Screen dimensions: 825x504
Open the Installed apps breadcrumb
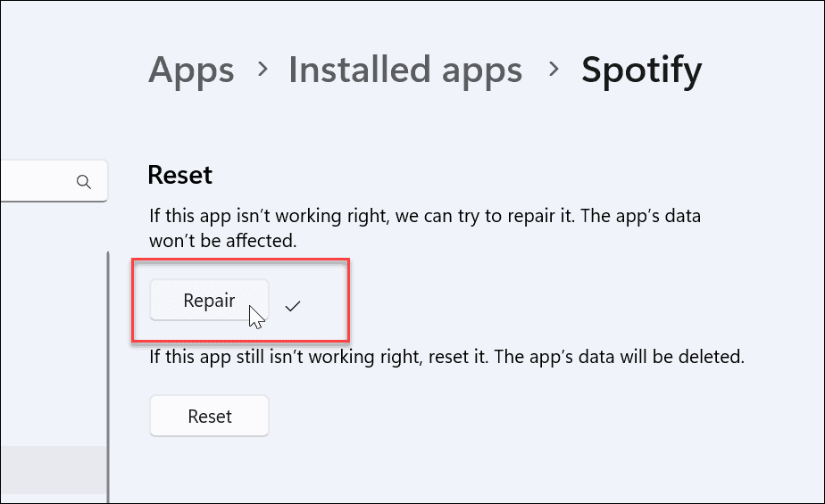point(404,70)
